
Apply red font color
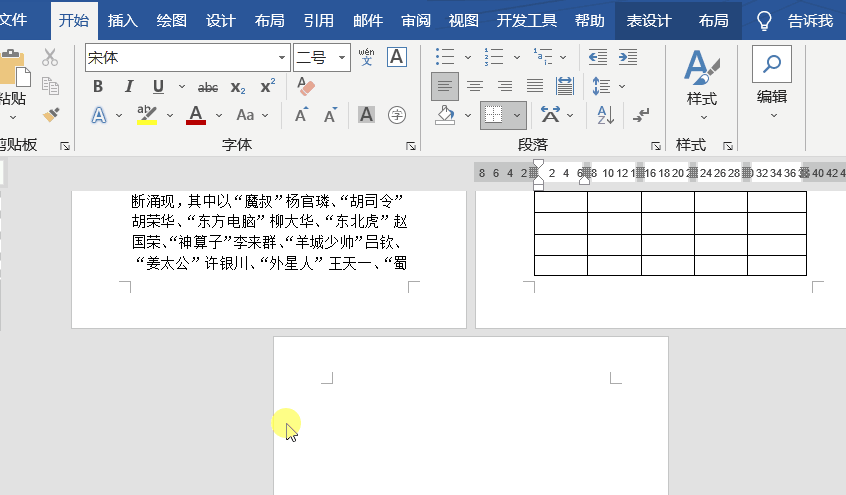click(196, 115)
